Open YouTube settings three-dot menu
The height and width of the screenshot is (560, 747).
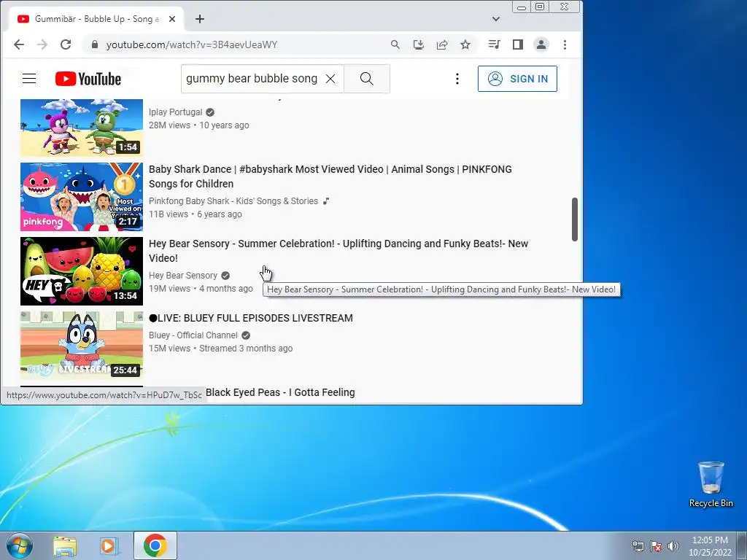tap(457, 79)
